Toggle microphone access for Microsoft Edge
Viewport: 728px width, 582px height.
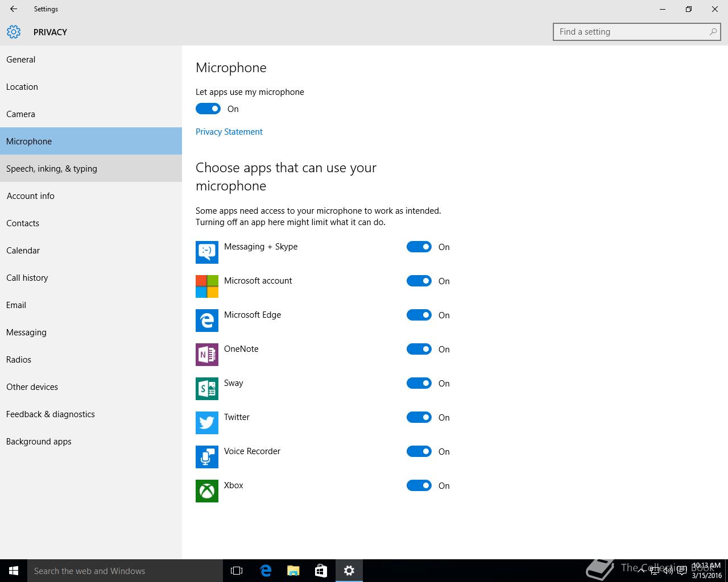coord(419,315)
